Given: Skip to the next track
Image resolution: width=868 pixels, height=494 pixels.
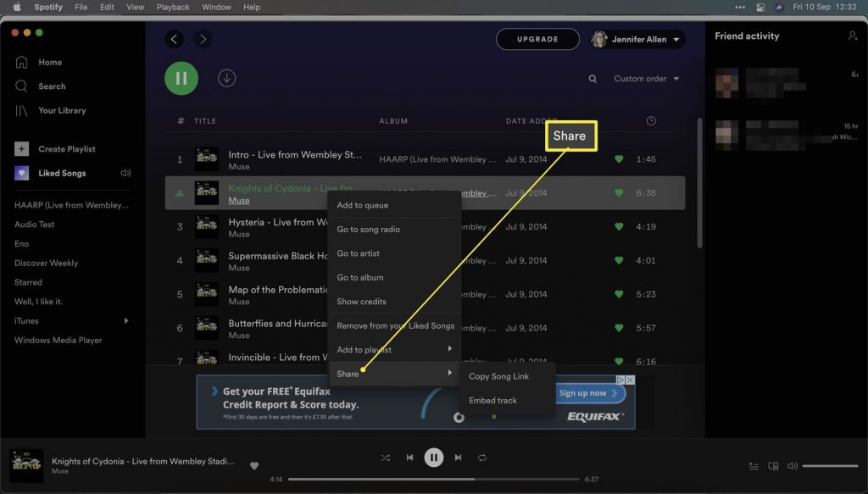Looking at the screenshot, I should tap(458, 458).
